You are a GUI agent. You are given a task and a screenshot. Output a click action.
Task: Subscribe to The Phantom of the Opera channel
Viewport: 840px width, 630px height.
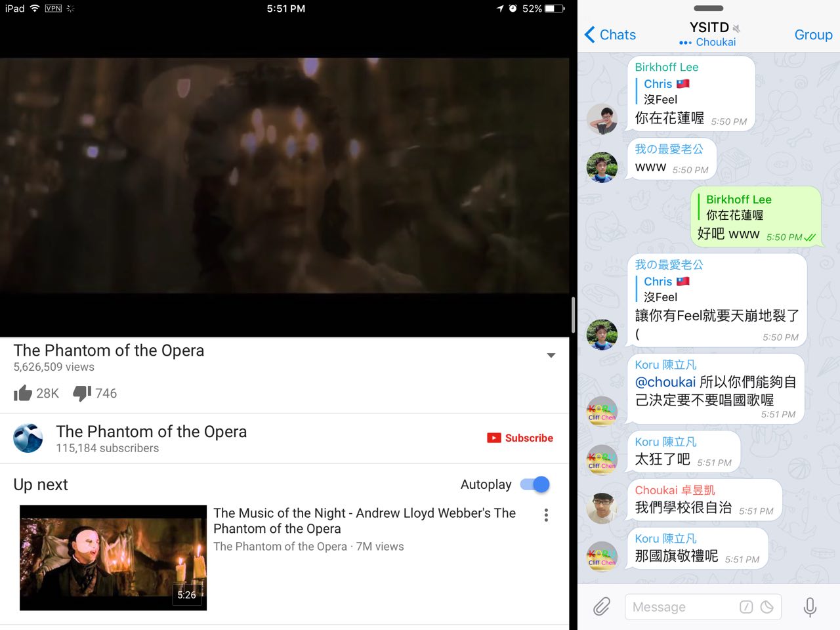click(520, 438)
